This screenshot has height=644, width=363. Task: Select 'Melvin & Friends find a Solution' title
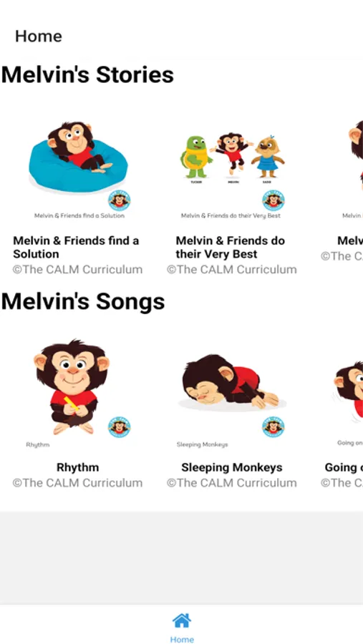[76, 248]
